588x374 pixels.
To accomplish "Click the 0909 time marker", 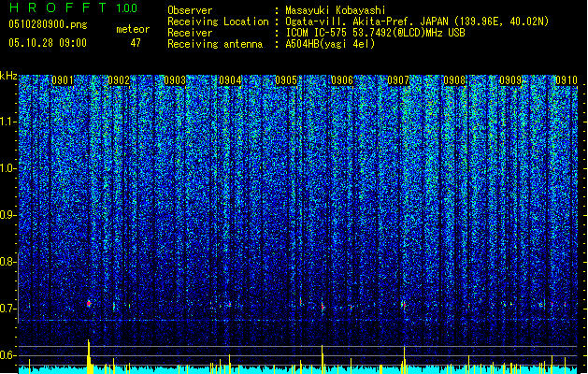I will (x=510, y=80).
